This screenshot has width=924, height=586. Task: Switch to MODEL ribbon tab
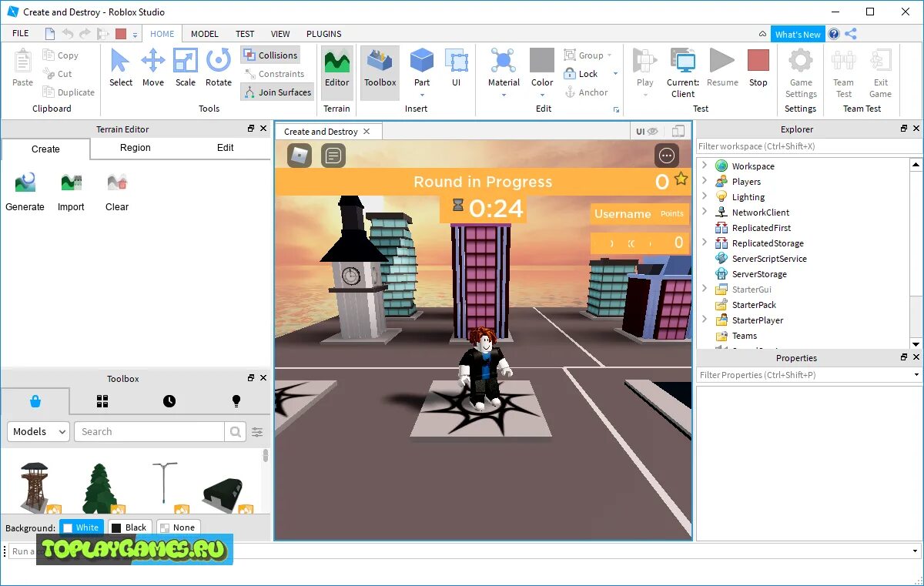click(205, 34)
